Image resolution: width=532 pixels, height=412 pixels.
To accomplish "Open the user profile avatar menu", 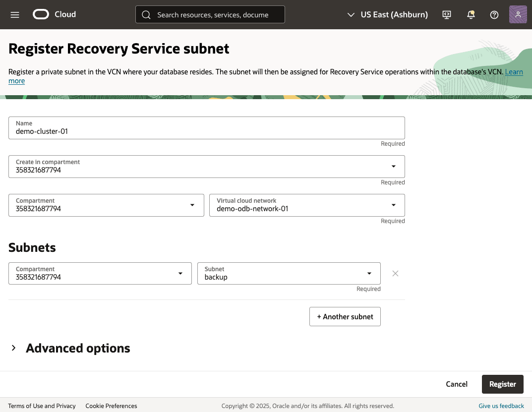I will pos(518,14).
